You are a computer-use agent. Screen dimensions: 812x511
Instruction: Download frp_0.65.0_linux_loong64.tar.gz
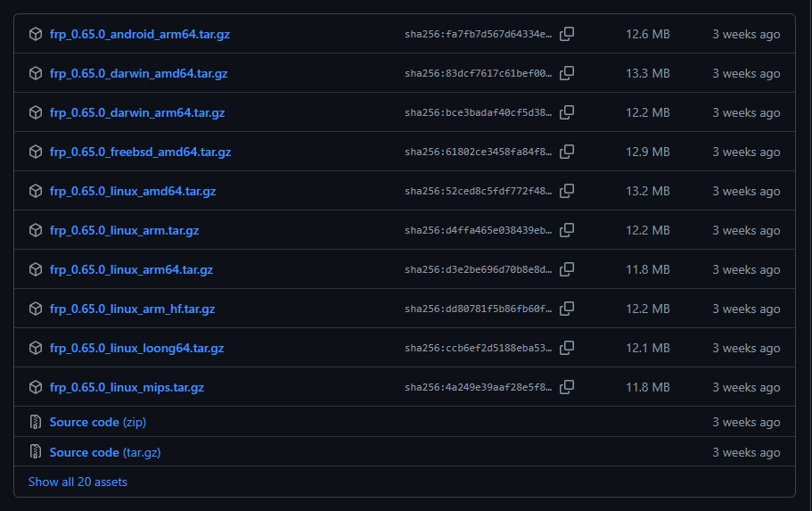click(x=136, y=348)
